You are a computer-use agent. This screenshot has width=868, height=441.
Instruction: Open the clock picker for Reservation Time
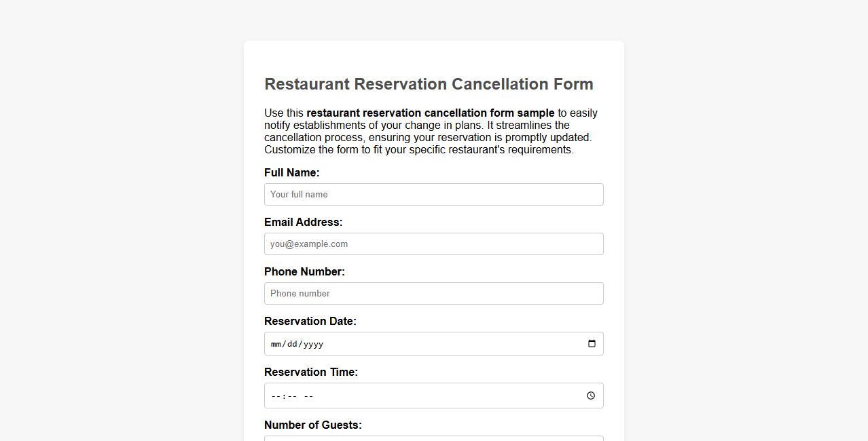(590, 395)
